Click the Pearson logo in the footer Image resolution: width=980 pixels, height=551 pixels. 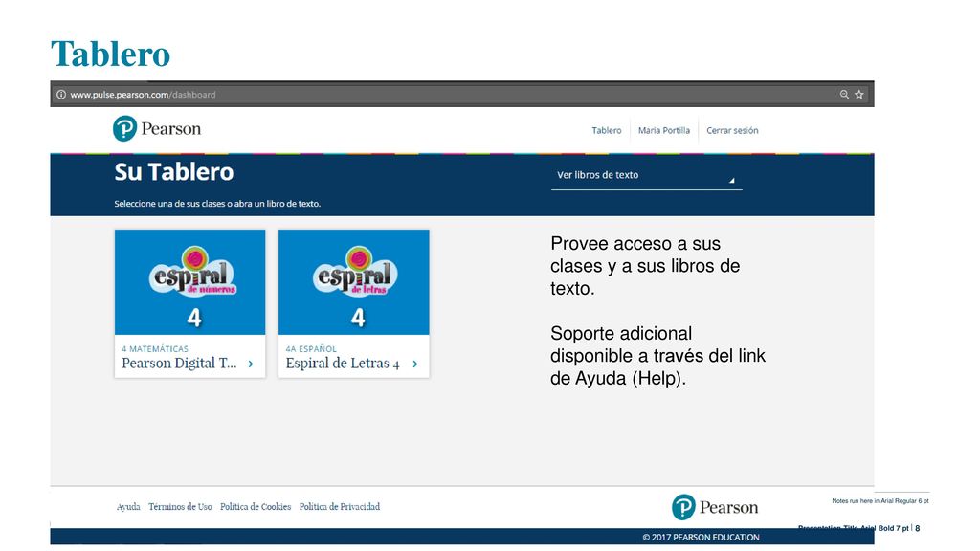click(715, 507)
